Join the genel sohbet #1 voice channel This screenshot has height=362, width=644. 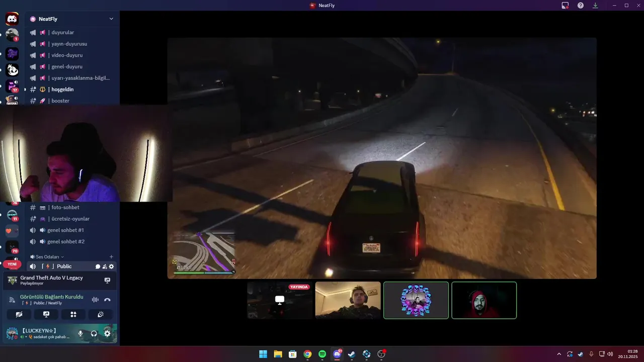pyautogui.click(x=72, y=230)
